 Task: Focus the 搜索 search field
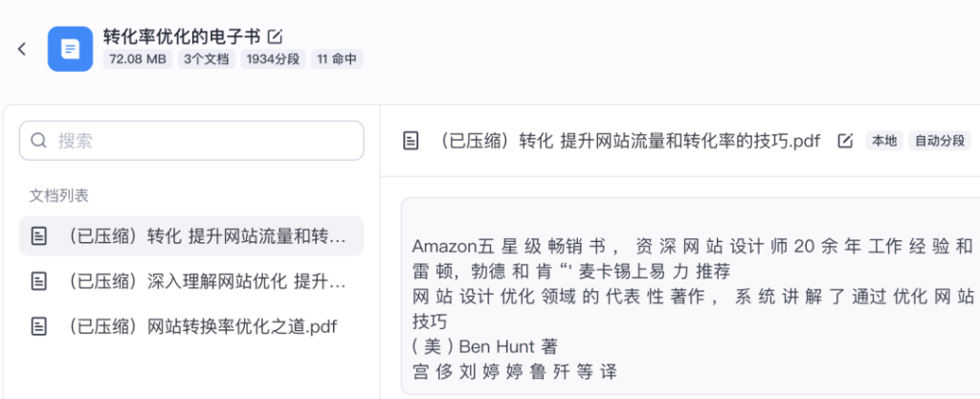point(191,141)
